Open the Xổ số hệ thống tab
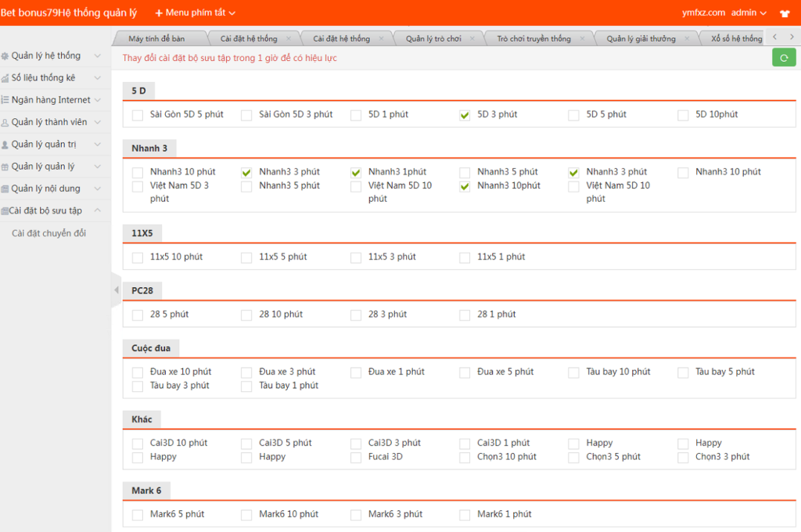 pyautogui.click(x=735, y=38)
